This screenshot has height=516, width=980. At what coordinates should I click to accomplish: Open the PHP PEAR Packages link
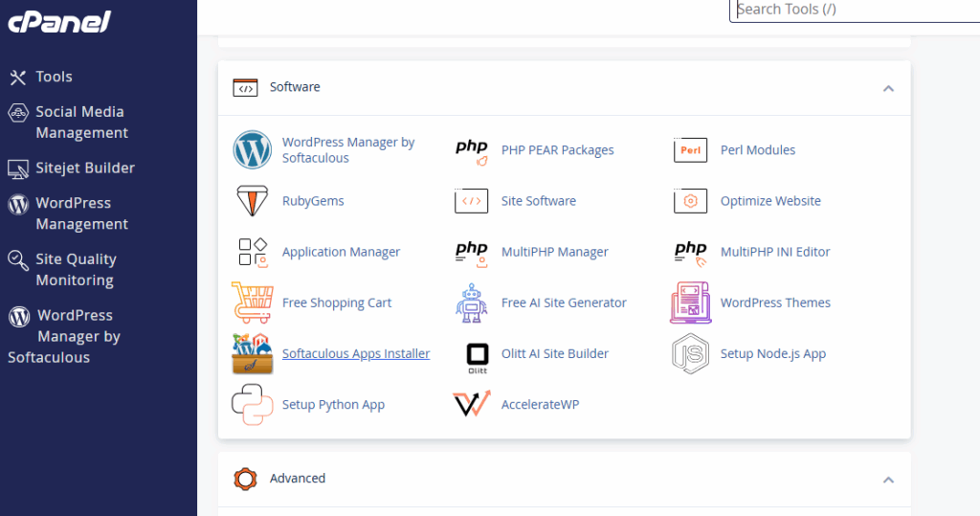coord(558,150)
